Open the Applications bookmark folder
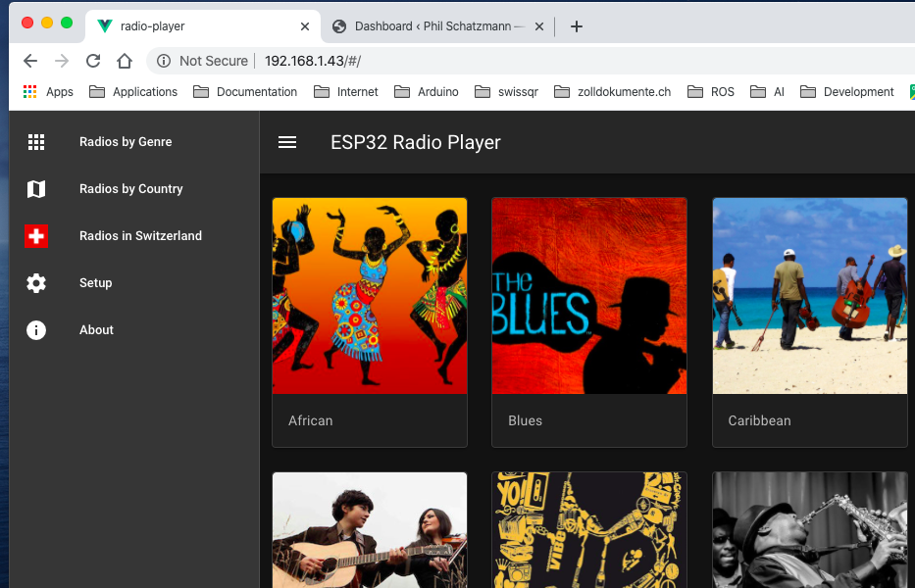Viewport: 915px width, 588px height. click(x=133, y=92)
